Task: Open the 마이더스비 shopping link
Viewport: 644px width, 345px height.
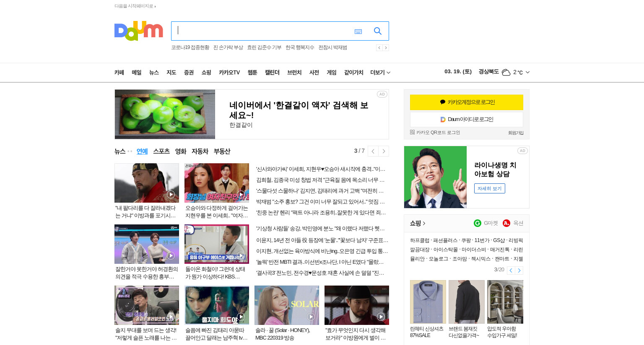Action: click(x=474, y=250)
